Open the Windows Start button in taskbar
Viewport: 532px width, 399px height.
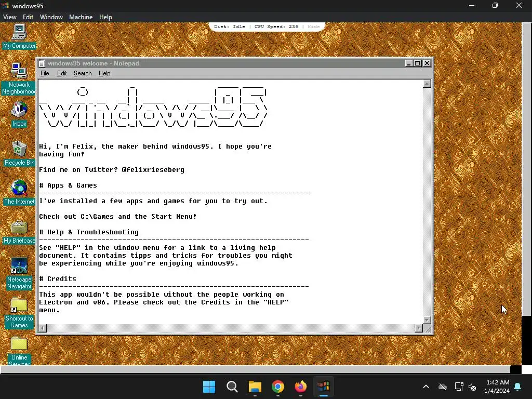point(209,387)
